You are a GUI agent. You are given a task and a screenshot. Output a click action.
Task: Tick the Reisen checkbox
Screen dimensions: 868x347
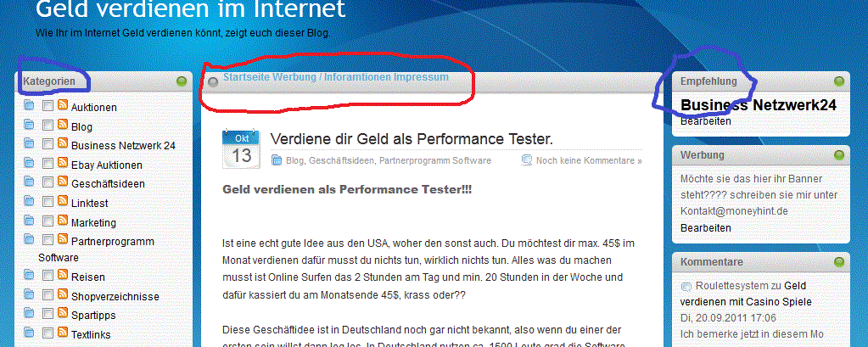[48, 275]
